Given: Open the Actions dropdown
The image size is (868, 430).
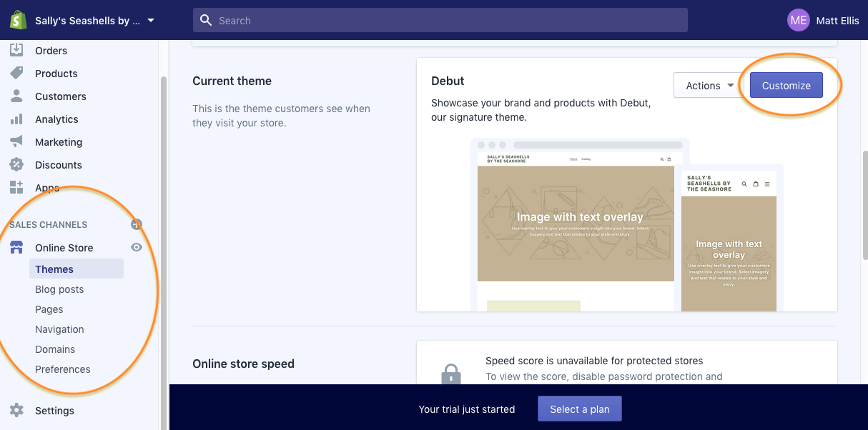Looking at the screenshot, I should coord(709,86).
